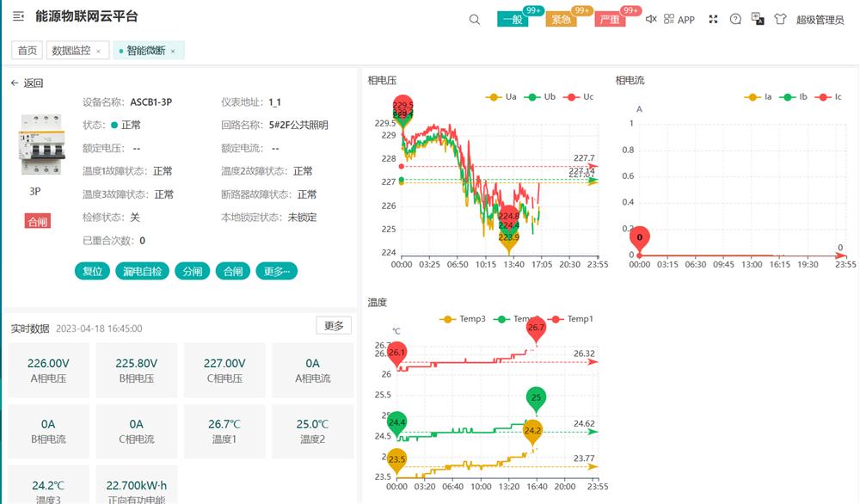The image size is (860, 504).
Task: Toggle Ic series in current legend
Action: tap(828, 96)
